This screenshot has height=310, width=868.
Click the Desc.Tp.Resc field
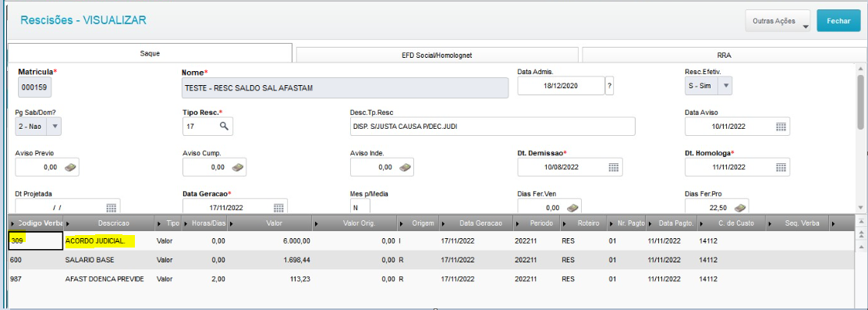tap(493, 126)
